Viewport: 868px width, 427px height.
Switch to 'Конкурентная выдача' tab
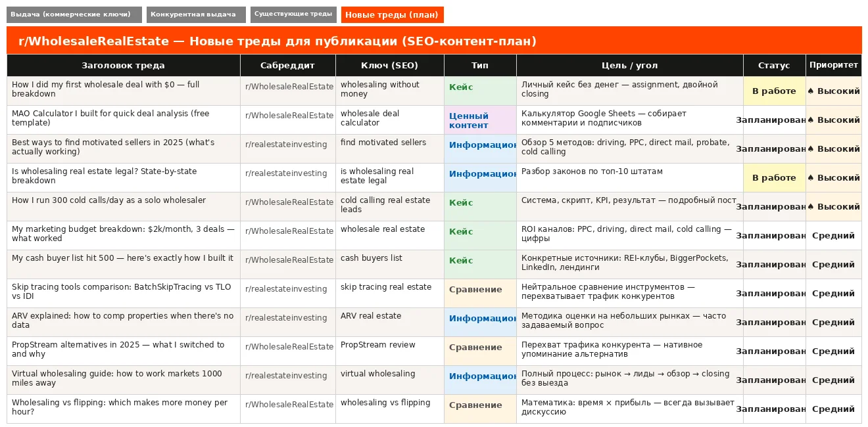(196, 14)
